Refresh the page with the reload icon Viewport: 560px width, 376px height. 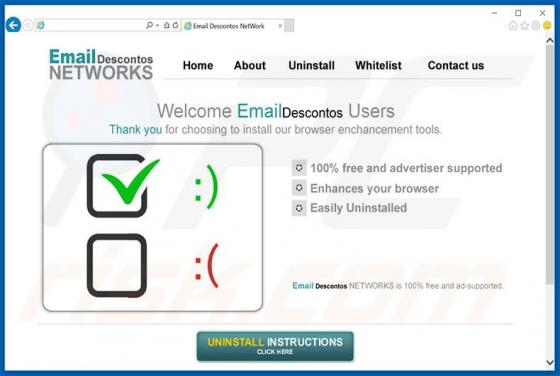pos(175,25)
